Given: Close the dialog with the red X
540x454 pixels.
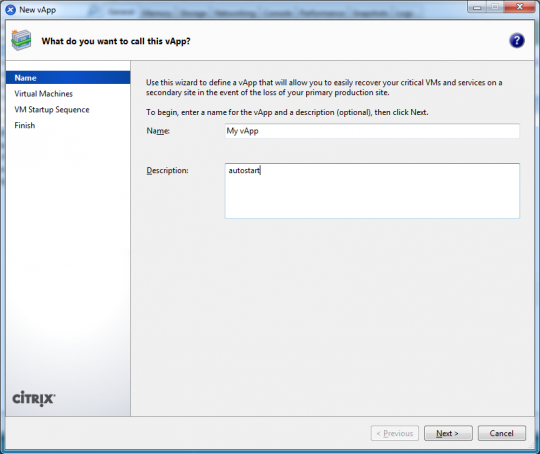Looking at the screenshot, I should 519,7.
